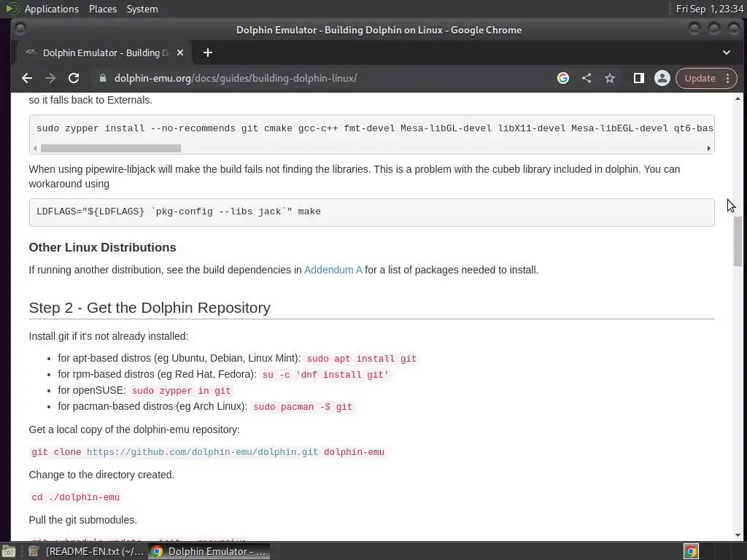Bookmark this page with the star

coord(610,78)
